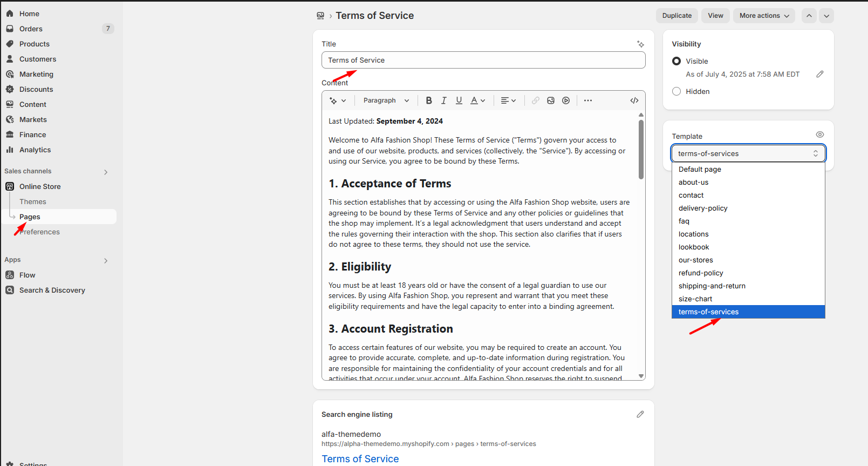The image size is (868, 466).
Task: Choose locations template option
Action: 748,234
